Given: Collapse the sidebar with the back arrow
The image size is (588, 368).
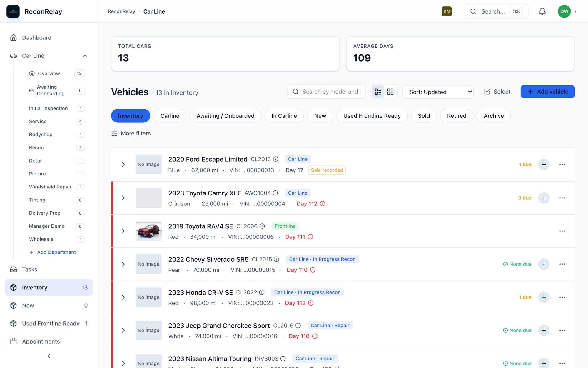Looking at the screenshot, I should [49, 356].
